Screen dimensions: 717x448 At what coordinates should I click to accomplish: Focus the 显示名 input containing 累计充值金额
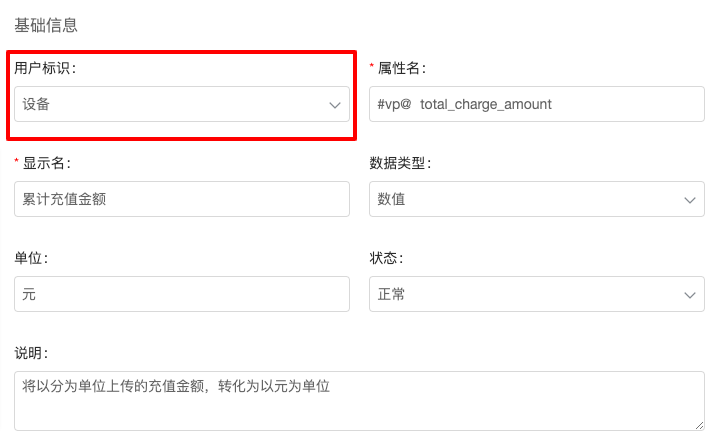[182, 199]
